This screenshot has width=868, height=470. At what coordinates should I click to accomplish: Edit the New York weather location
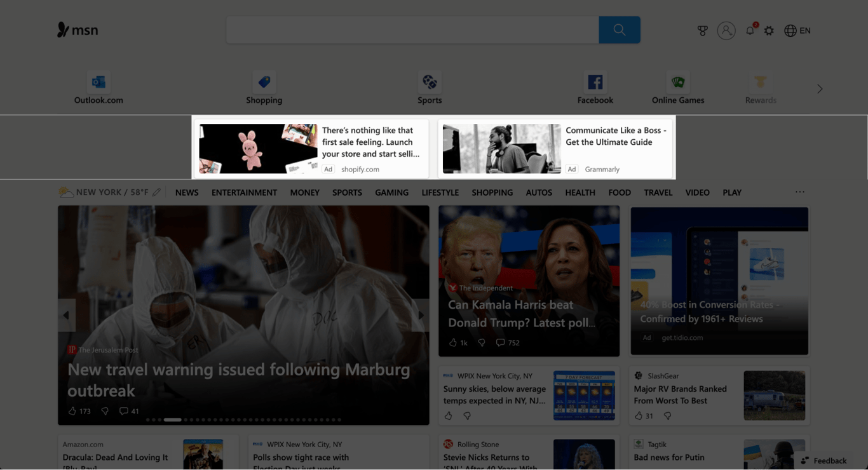point(156,191)
